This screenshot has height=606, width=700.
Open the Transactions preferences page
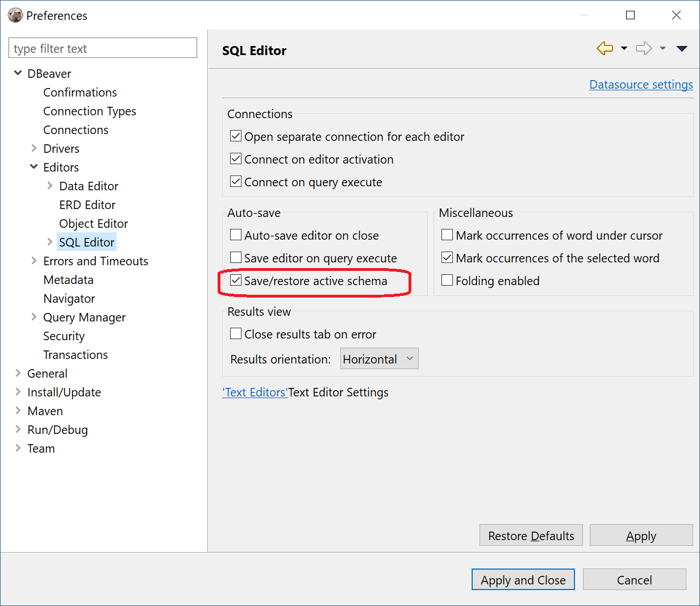(76, 354)
